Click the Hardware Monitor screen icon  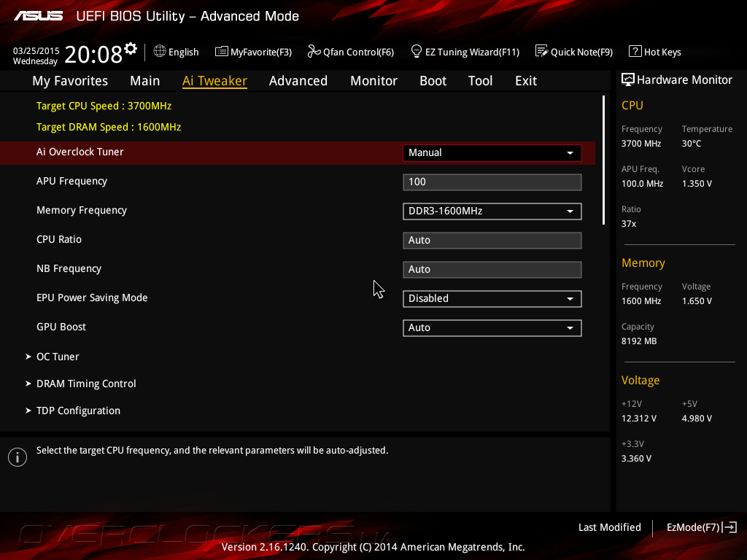tap(628, 80)
